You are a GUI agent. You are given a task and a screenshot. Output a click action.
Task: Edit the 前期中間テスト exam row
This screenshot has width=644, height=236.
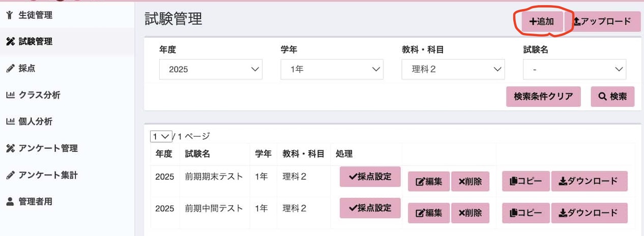coord(429,213)
